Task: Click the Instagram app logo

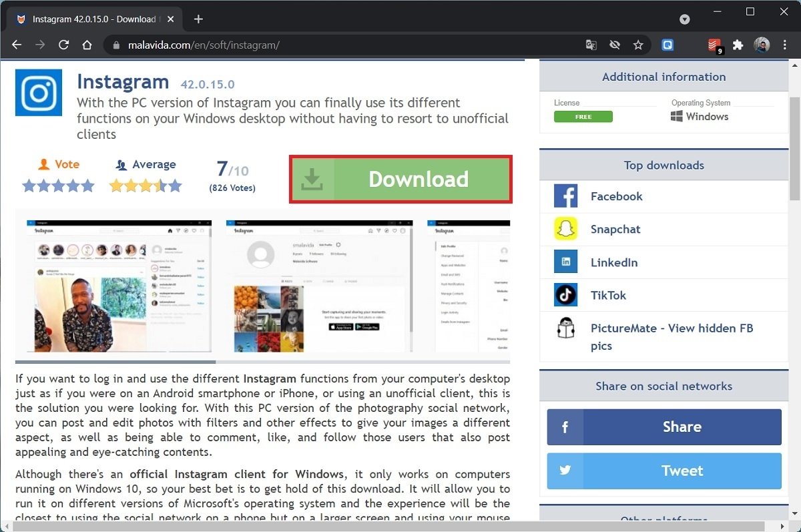Action: pyautogui.click(x=39, y=92)
